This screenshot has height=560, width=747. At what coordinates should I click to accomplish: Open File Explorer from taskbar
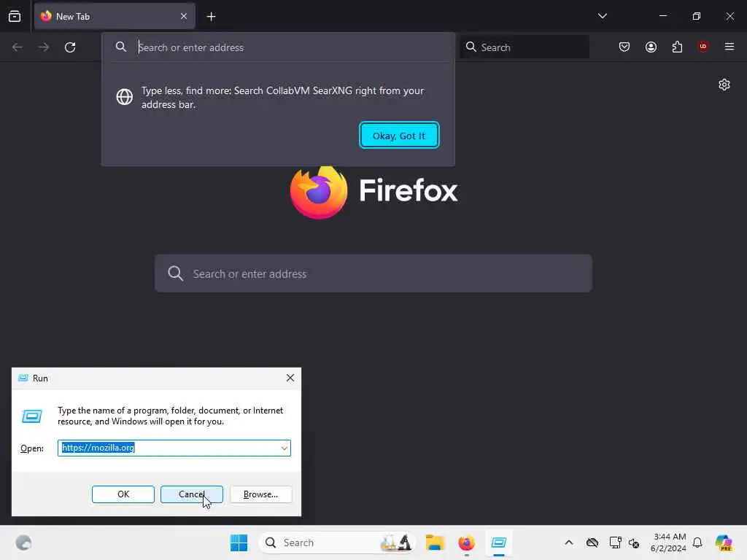pos(435,542)
